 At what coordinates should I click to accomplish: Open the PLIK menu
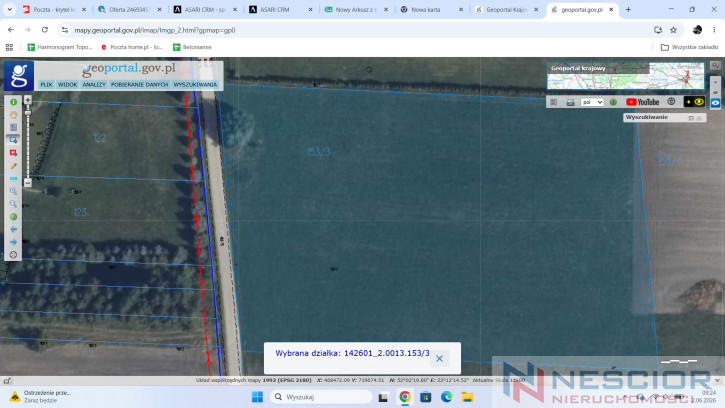pyautogui.click(x=46, y=85)
